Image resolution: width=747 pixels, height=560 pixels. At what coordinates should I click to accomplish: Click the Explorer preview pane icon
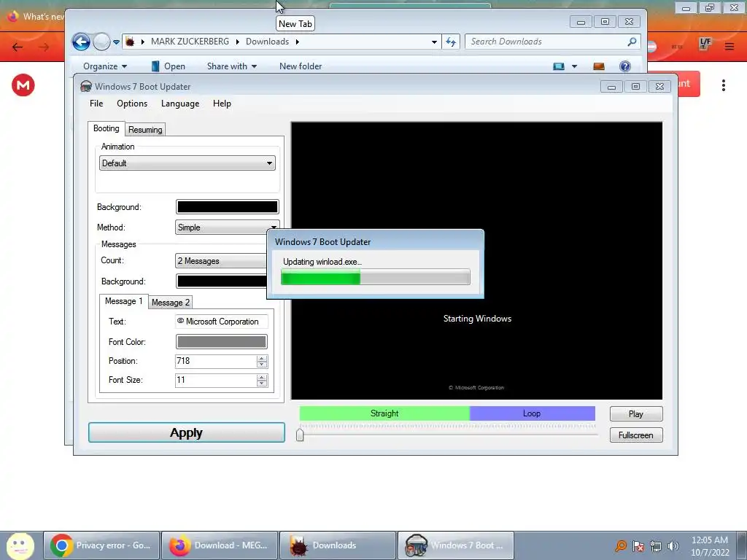(599, 66)
